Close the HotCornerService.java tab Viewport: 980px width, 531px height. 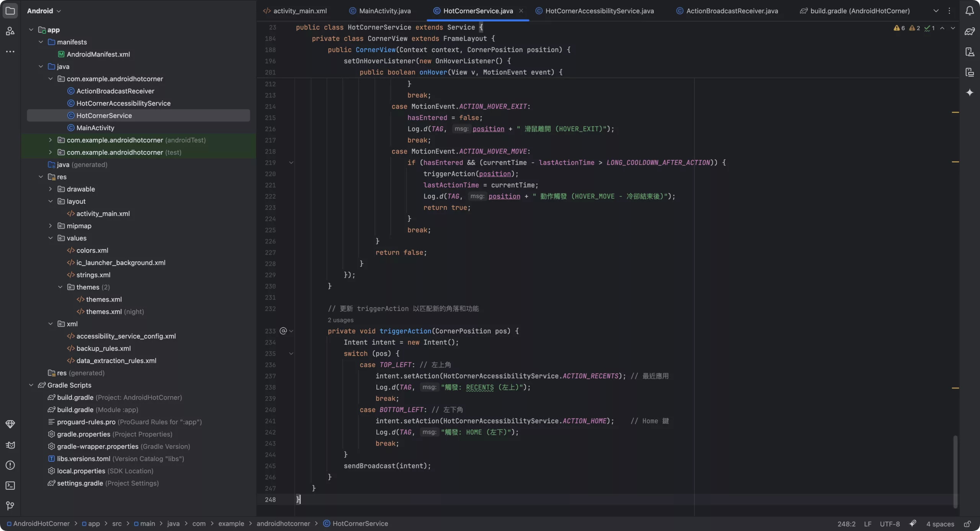coord(521,11)
